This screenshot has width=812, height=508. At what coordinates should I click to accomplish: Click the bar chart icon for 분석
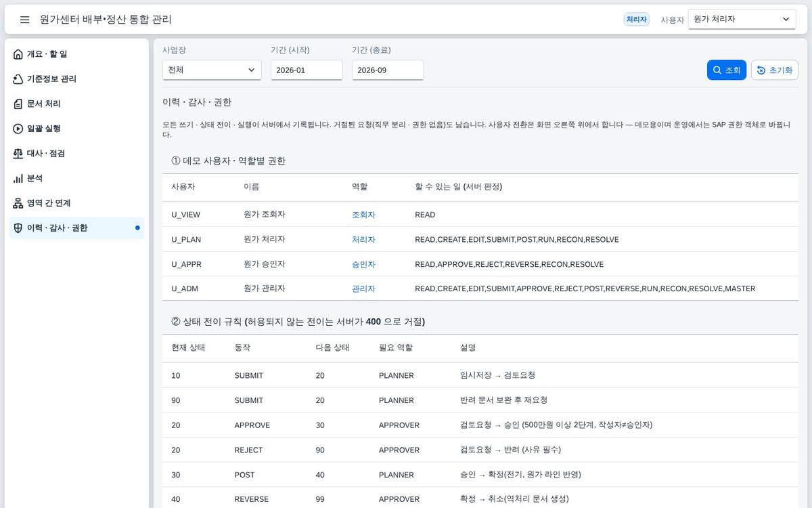tap(18, 178)
